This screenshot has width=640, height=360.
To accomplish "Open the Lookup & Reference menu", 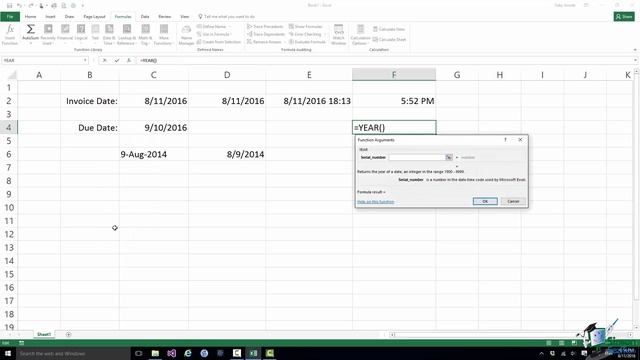I will click(127, 34).
